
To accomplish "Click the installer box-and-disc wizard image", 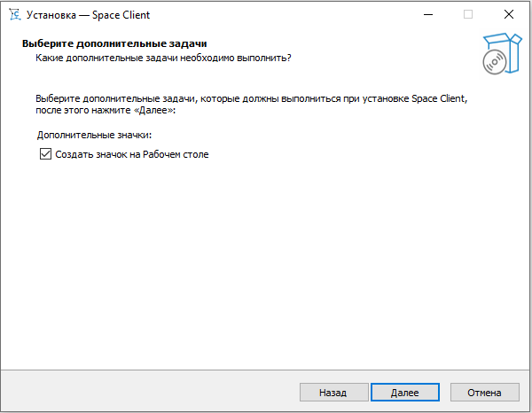I will 502,53.
